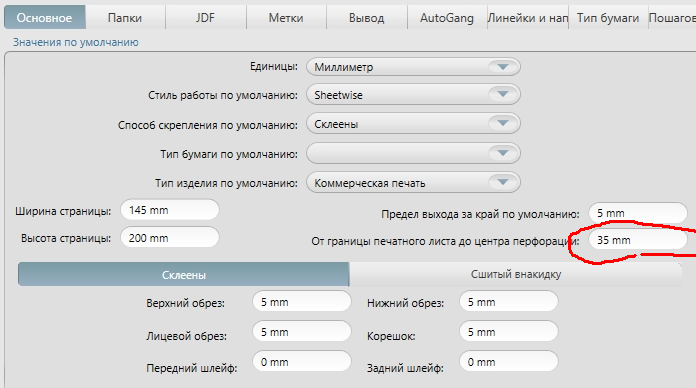The width and height of the screenshot is (696, 388).
Task: Click the Задний шлейф input field
Action: click(x=509, y=361)
